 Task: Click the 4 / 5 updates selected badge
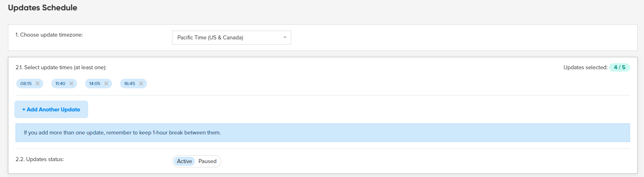619,67
